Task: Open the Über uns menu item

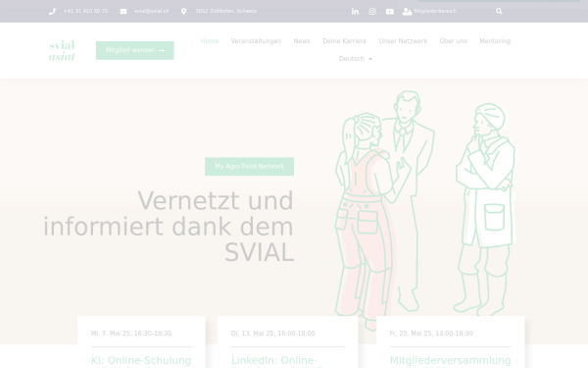Action: (454, 41)
